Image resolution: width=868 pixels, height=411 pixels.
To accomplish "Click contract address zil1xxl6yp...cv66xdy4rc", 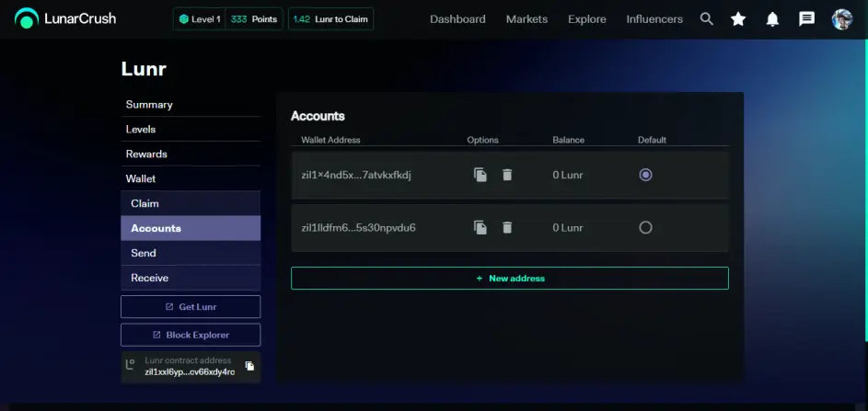I will [x=190, y=371].
